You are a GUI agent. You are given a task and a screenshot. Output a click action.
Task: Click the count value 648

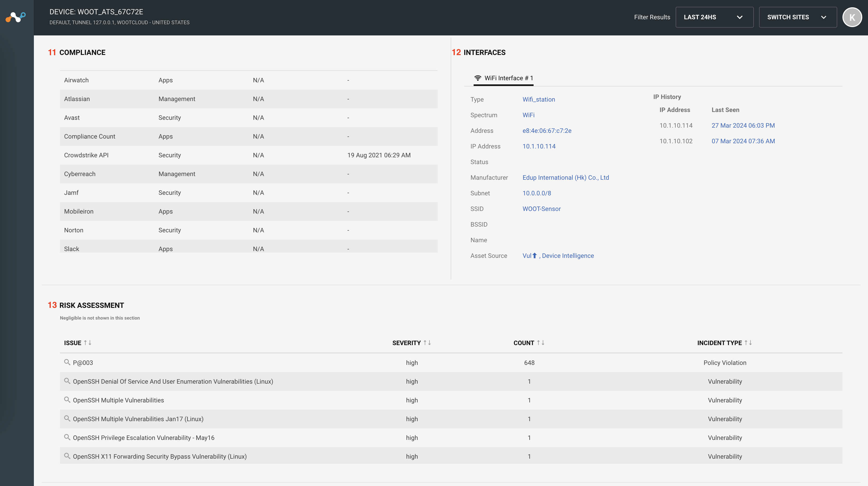(x=529, y=363)
